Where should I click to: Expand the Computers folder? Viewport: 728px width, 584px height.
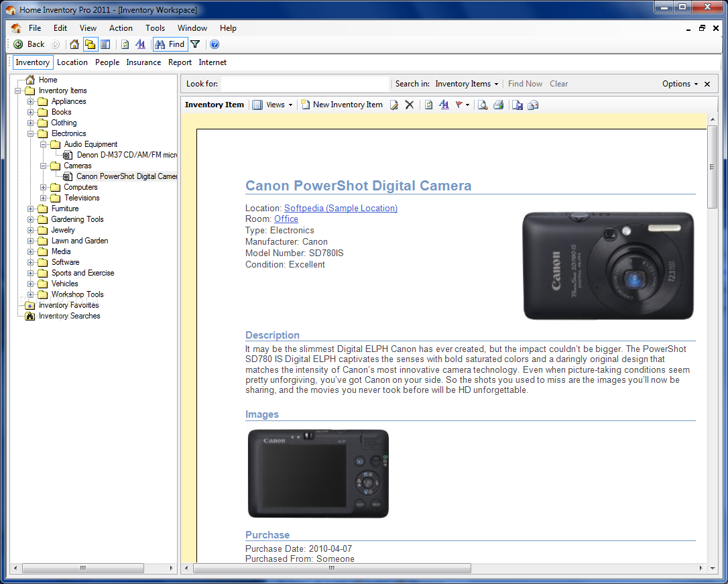tap(43, 188)
